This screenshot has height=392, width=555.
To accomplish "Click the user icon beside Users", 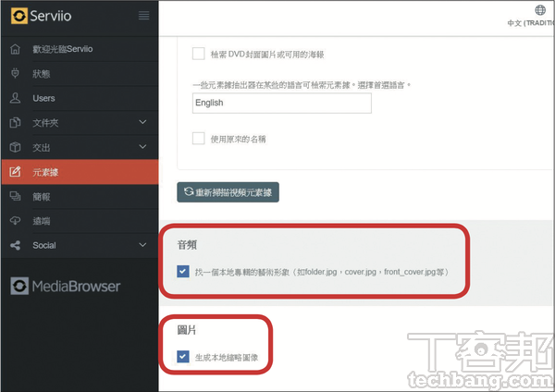I will click(x=15, y=98).
